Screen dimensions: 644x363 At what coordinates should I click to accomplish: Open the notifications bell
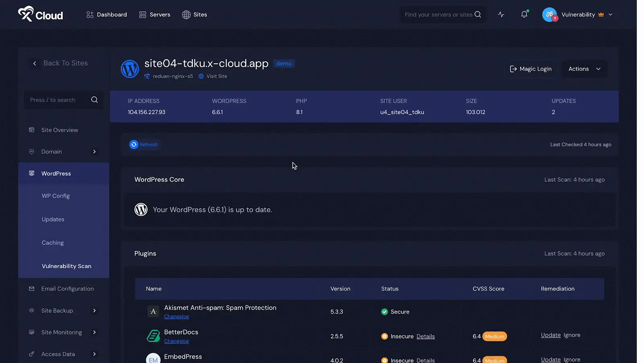[x=524, y=14]
